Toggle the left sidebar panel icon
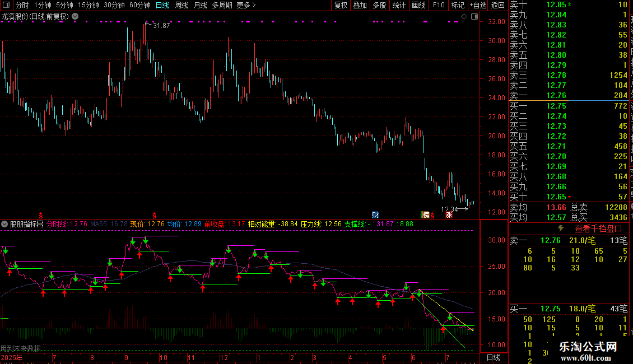633x364 pixels. [x=6, y=5]
